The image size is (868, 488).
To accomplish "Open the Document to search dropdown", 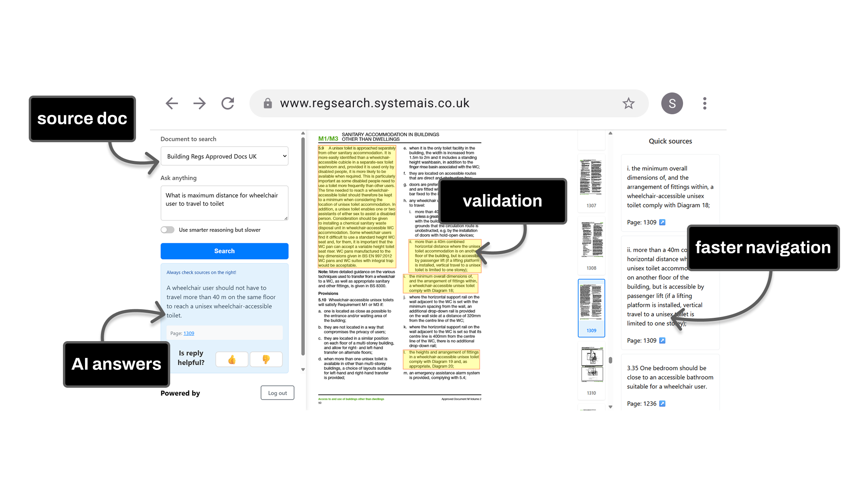I will pos(224,156).
